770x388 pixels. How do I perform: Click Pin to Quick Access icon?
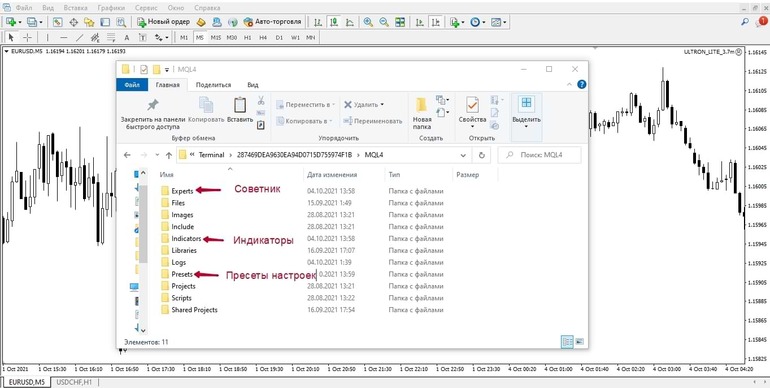[153, 105]
